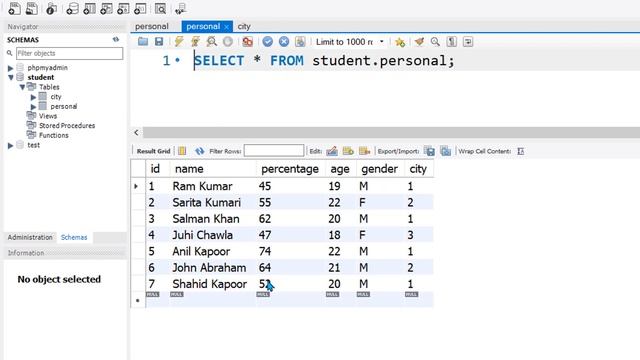Select Views in the schema tree
The image size is (640, 360).
(48, 116)
